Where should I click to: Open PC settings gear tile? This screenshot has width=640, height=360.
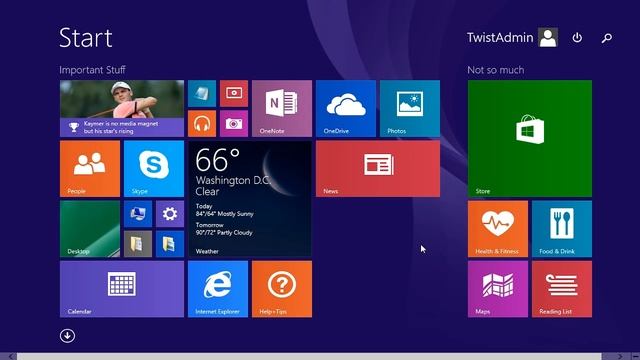[x=170, y=214]
